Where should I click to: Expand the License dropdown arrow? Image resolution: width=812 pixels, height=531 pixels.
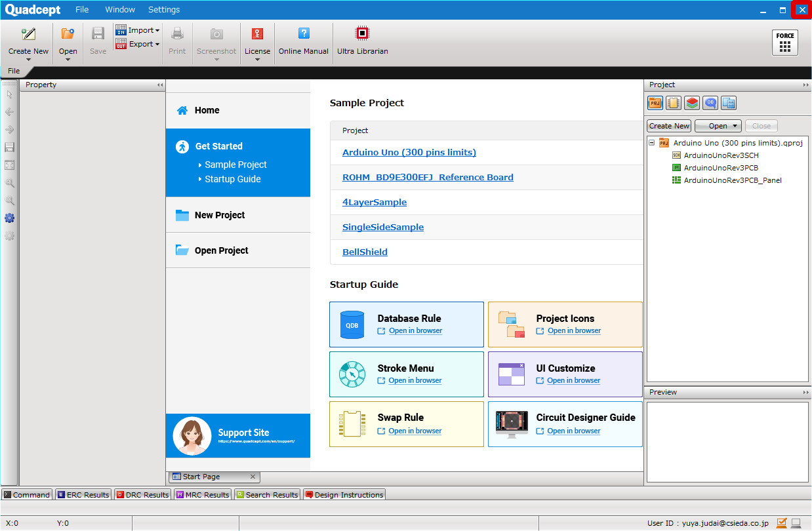click(x=257, y=60)
